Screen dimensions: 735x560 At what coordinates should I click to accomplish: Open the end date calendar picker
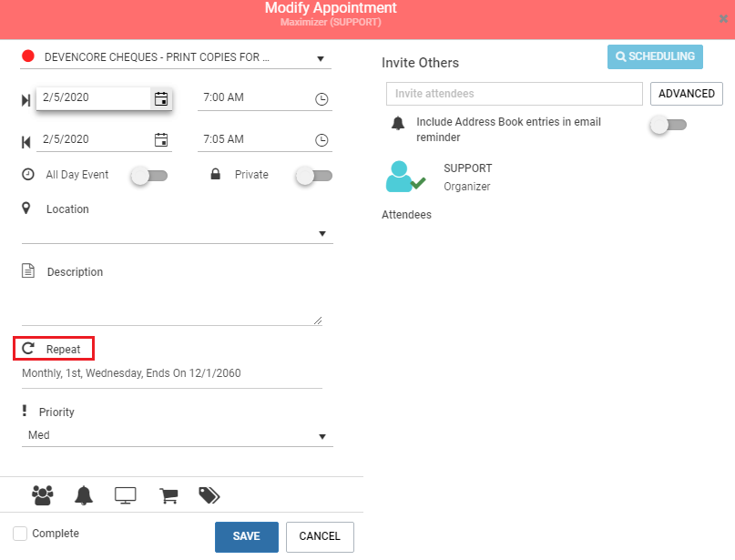click(161, 139)
